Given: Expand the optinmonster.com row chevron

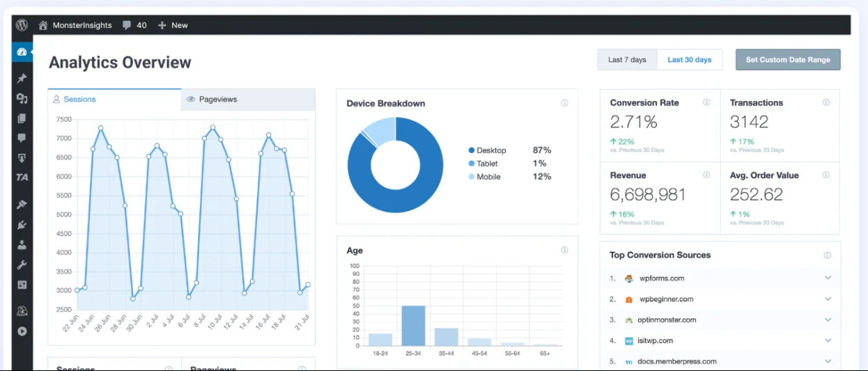Looking at the screenshot, I should coord(828,319).
